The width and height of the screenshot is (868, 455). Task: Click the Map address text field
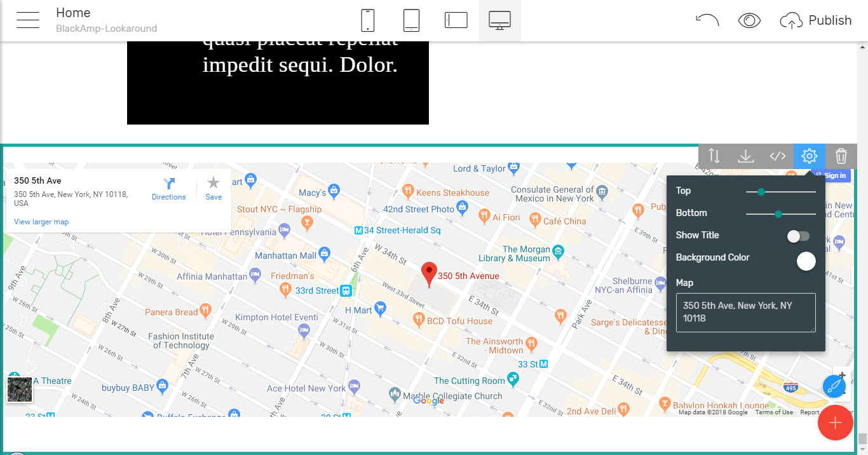745,312
